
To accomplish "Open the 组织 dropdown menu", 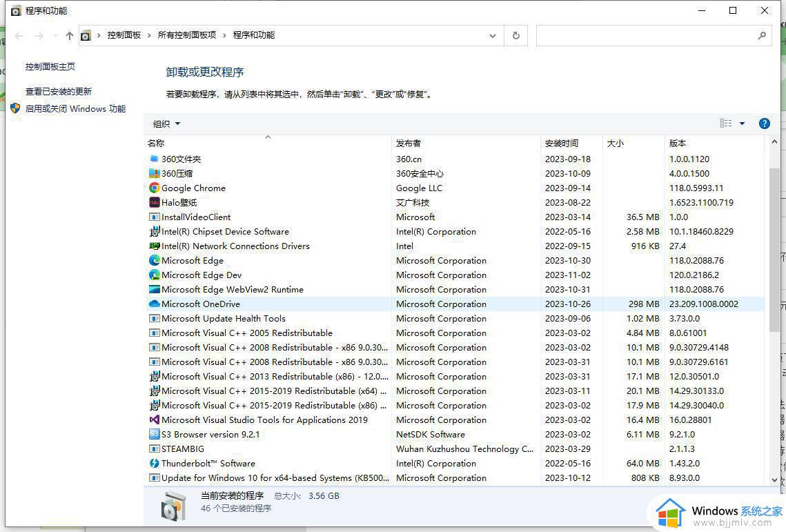I will pos(166,124).
